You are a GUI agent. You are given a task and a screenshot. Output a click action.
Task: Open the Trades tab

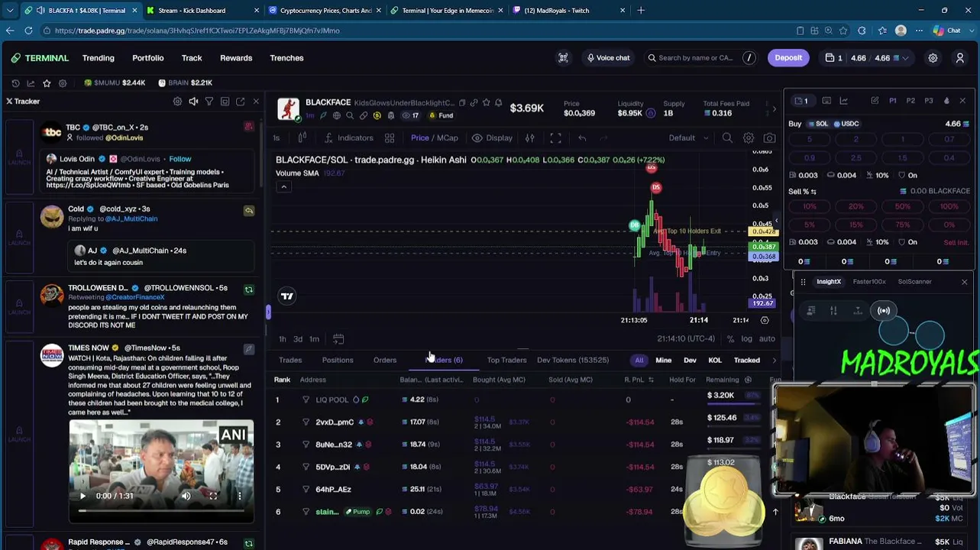click(290, 361)
